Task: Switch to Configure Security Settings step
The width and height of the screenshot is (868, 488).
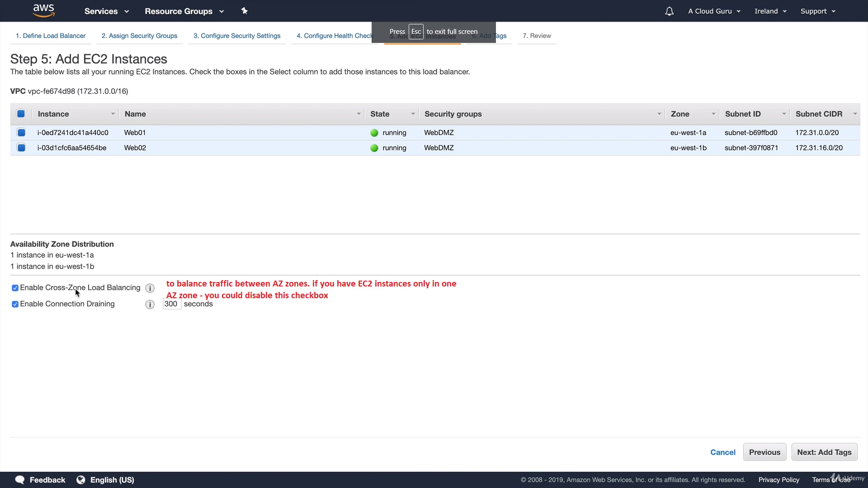Action: 237,36
